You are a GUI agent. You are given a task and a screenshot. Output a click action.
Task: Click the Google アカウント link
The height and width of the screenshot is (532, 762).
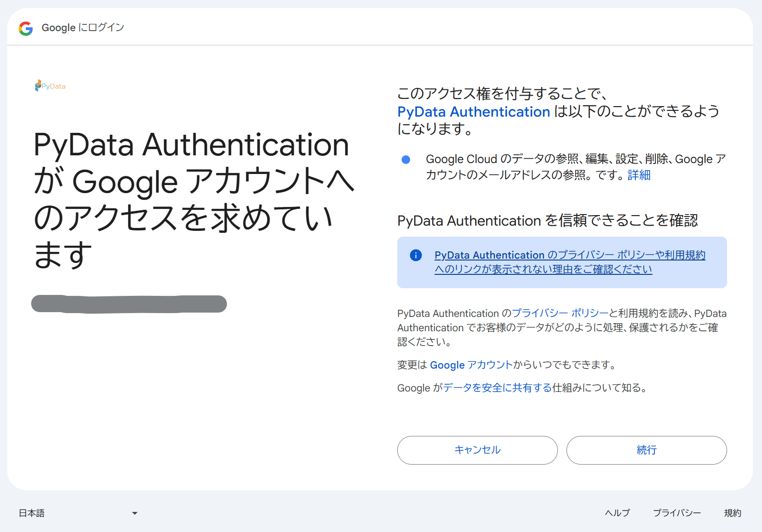(x=470, y=365)
